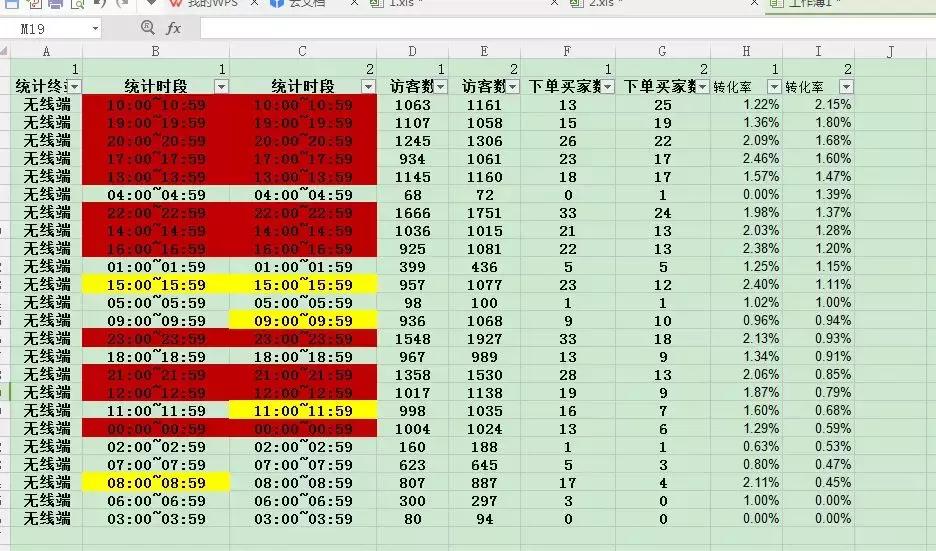Switch to the 2.xls document tab
Screen dimensions: 936x551
[x=603, y=4]
